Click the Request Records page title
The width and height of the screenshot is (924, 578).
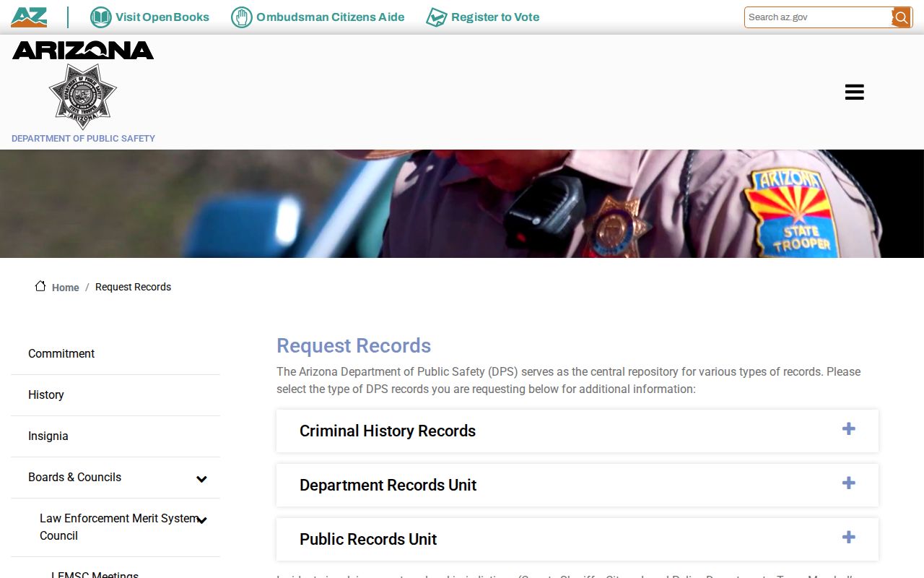click(354, 345)
